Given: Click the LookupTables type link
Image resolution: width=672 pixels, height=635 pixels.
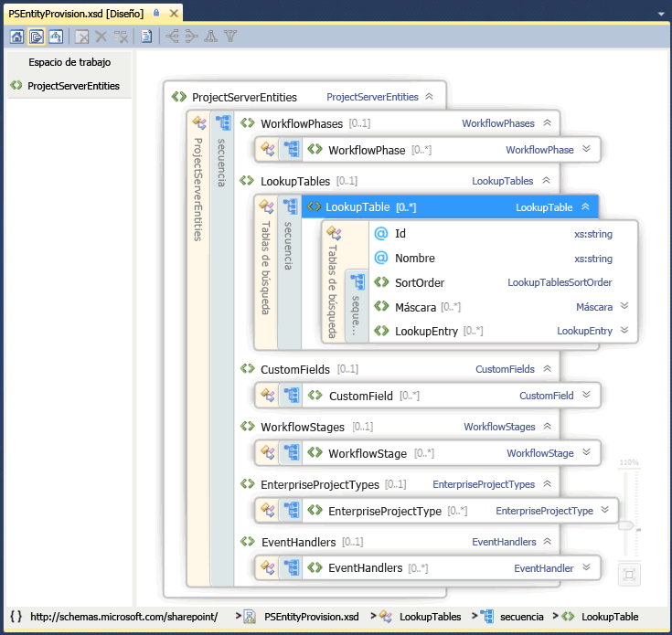Looking at the screenshot, I should point(502,181).
